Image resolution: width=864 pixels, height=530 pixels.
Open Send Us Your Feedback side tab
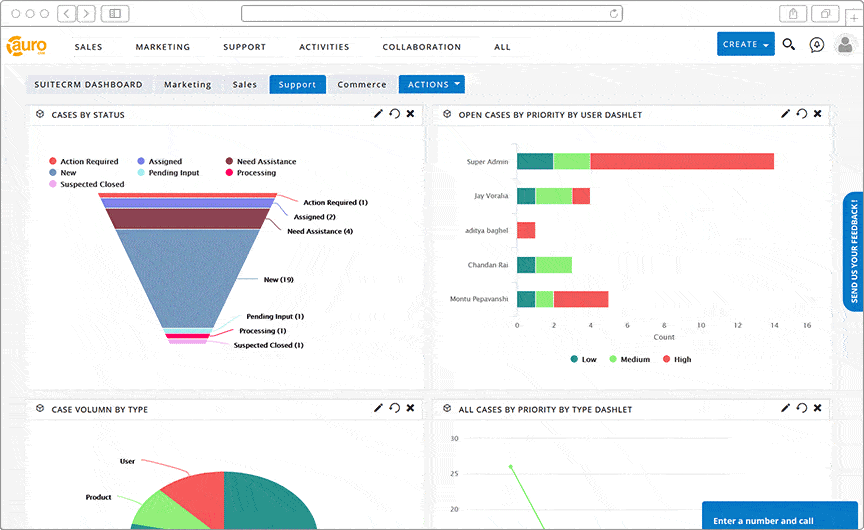tap(854, 252)
